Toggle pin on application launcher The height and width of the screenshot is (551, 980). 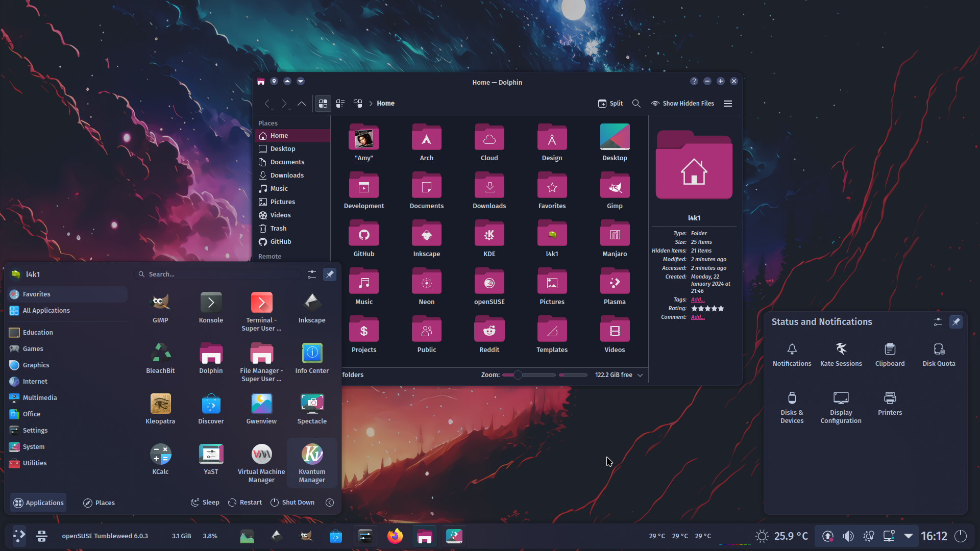point(330,274)
